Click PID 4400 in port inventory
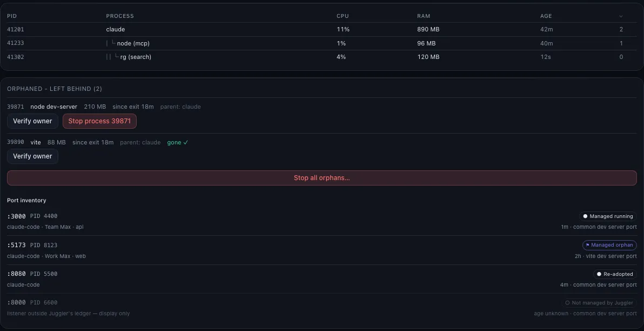 (44, 216)
